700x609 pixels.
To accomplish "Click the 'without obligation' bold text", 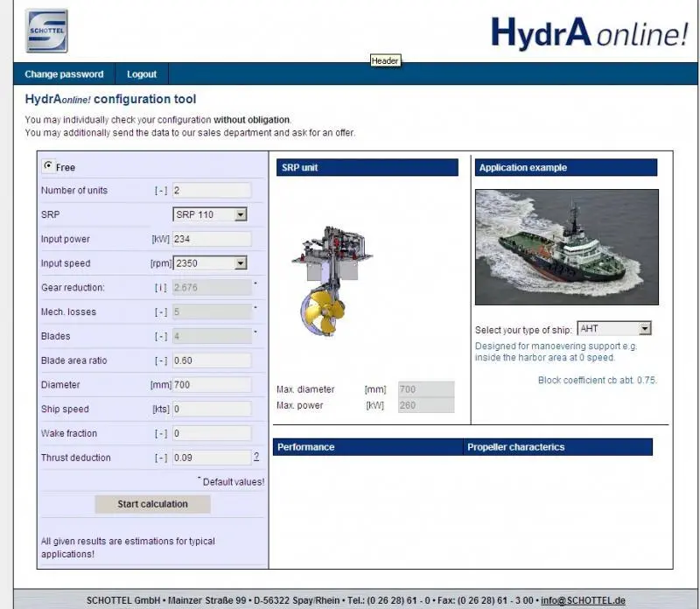I will coord(251,120).
